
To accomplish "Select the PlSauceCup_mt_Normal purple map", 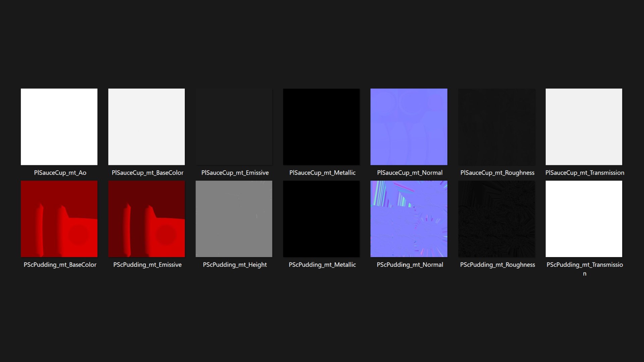I will (x=409, y=127).
